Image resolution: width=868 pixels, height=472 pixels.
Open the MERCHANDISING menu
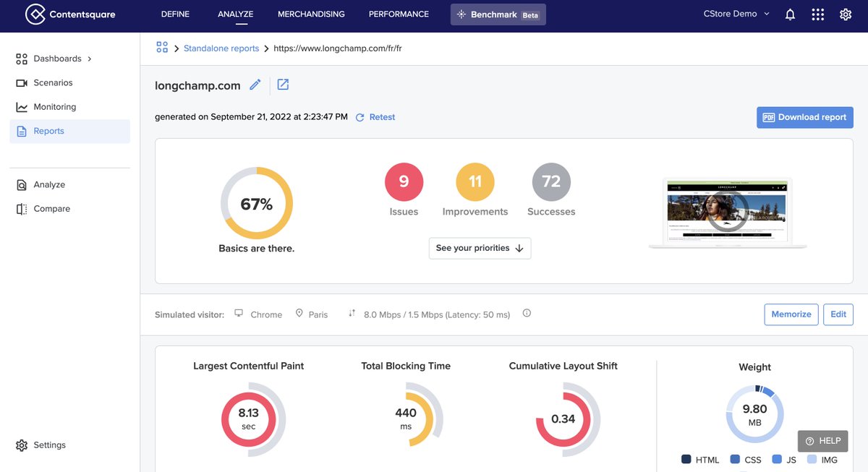(x=311, y=14)
